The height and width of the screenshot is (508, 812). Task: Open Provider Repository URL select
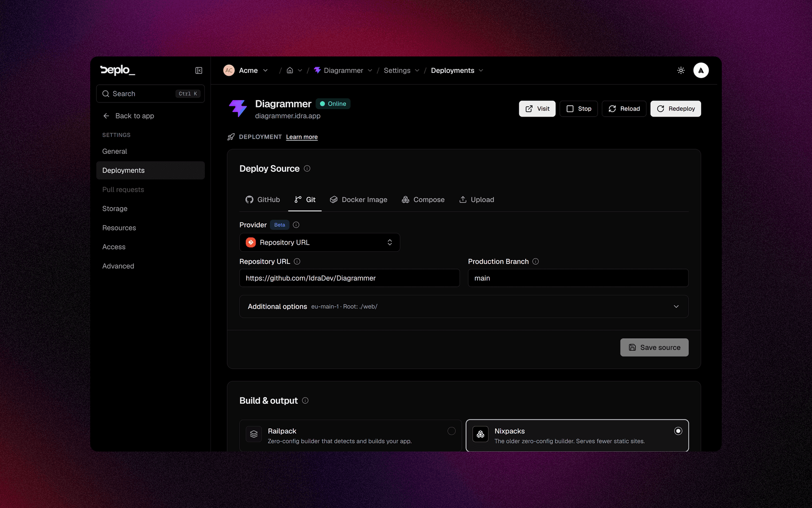click(x=320, y=242)
